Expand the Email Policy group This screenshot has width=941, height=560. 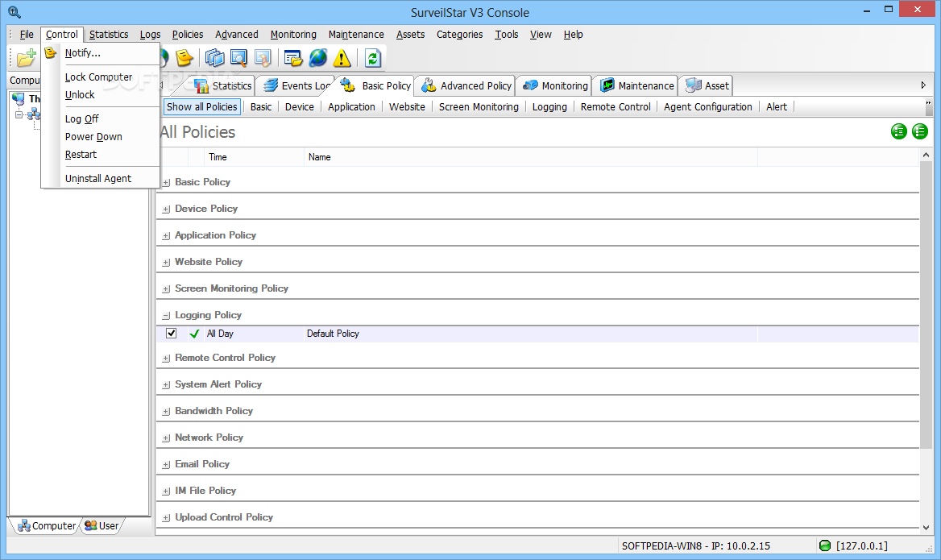click(x=166, y=465)
